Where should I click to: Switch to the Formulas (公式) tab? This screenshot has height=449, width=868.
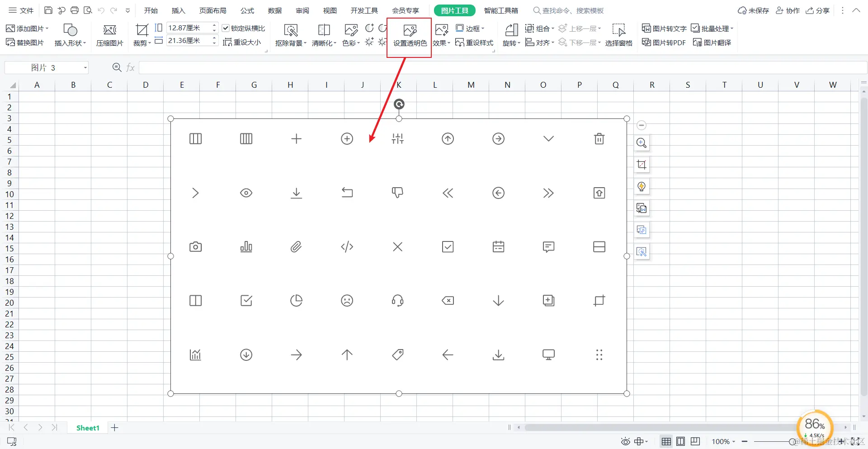coord(247,10)
